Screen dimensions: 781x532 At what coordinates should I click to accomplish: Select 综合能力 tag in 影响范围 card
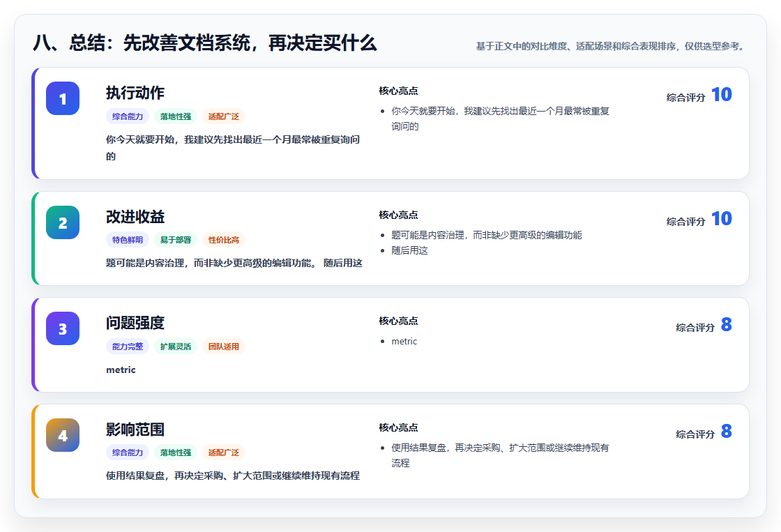click(128, 453)
